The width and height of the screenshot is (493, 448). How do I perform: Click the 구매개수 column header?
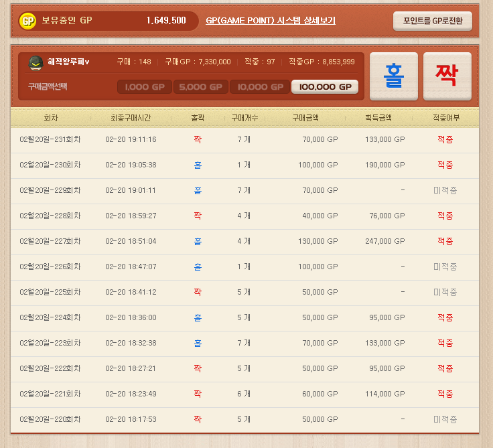click(x=244, y=118)
